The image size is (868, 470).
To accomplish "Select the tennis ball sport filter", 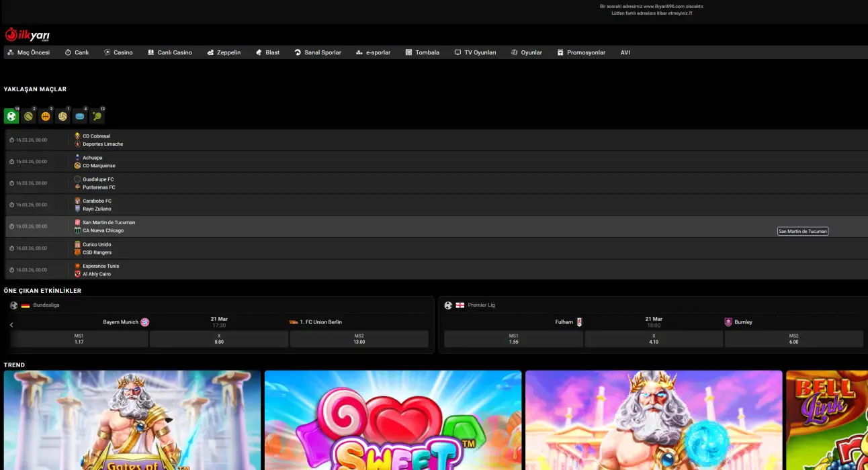I will (x=28, y=116).
